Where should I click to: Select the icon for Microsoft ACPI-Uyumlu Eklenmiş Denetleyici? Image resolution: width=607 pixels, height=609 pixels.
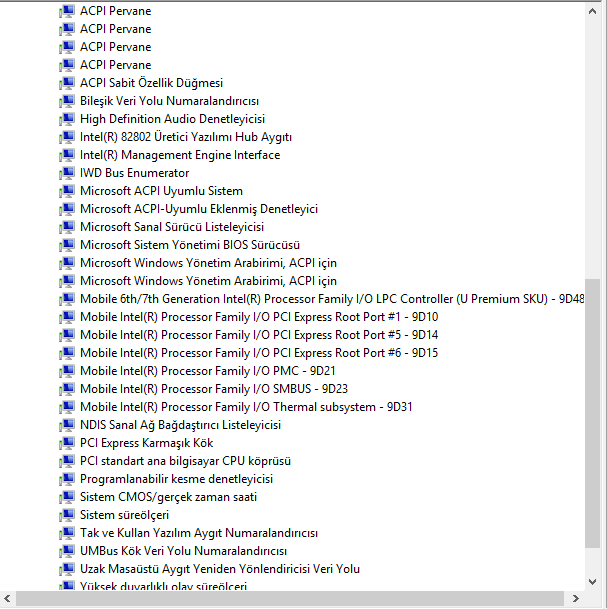pyautogui.click(x=67, y=209)
